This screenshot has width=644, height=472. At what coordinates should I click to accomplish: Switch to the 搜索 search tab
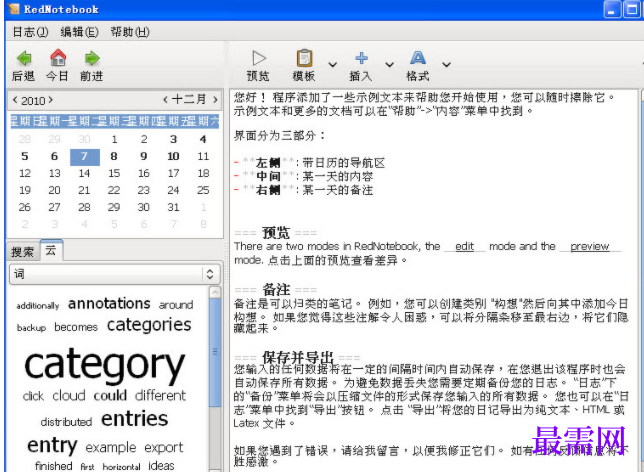coord(23,251)
